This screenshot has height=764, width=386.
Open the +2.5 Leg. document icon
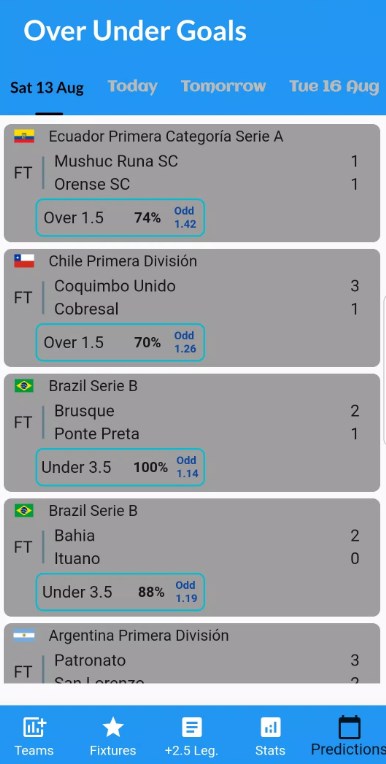click(192, 728)
